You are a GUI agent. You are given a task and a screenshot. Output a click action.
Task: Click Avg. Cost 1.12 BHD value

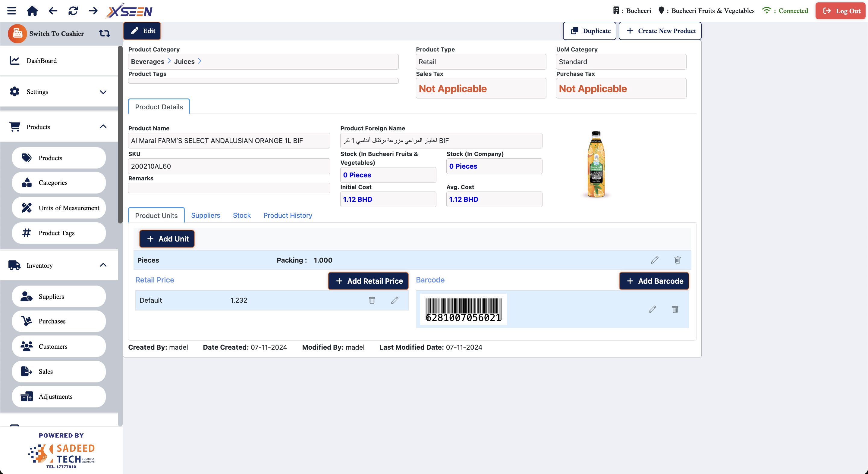pyautogui.click(x=494, y=199)
